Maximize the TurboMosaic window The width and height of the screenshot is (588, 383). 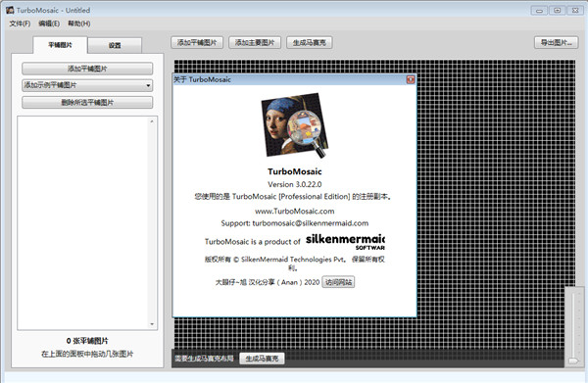coord(558,11)
